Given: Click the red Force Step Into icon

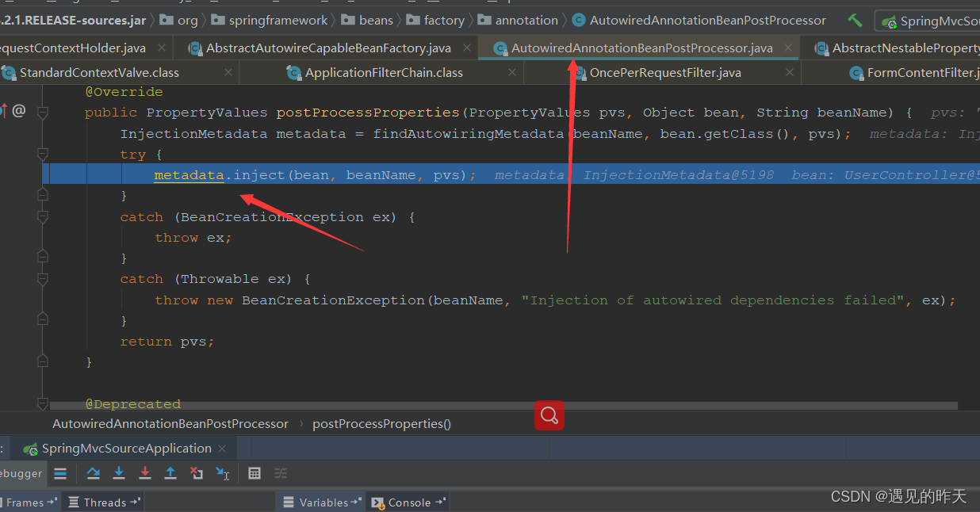Looking at the screenshot, I should [144, 473].
